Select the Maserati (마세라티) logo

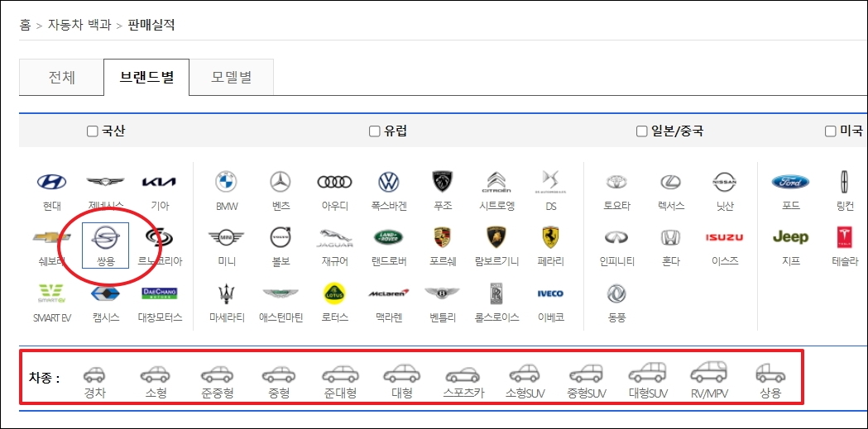[x=226, y=293]
